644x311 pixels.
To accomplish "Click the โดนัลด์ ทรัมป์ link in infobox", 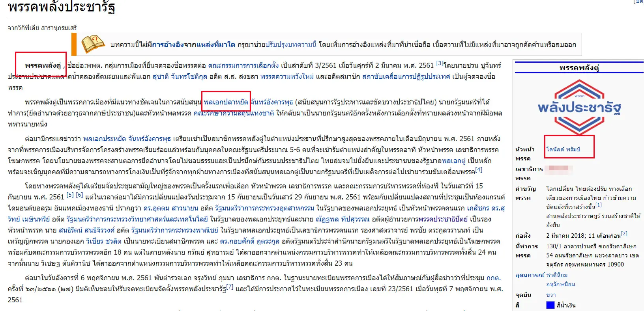I will pyautogui.click(x=563, y=149).
